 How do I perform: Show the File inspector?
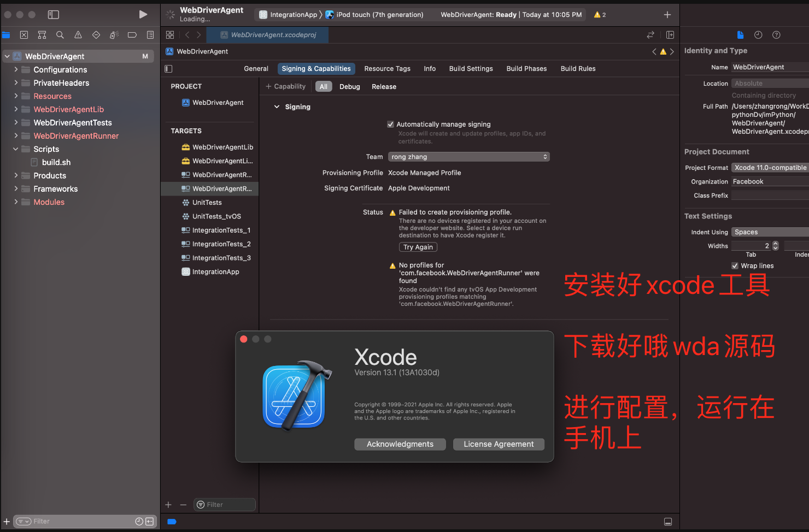tap(740, 35)
